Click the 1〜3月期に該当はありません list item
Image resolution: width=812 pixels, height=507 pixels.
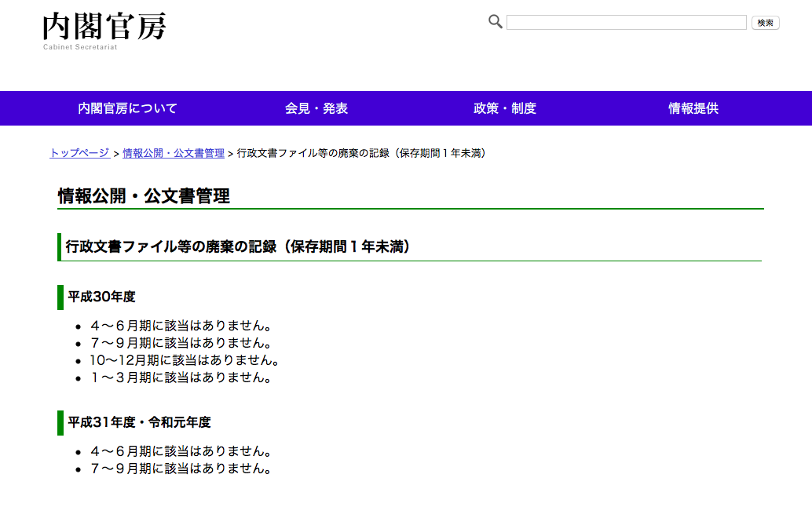[181, 378]
